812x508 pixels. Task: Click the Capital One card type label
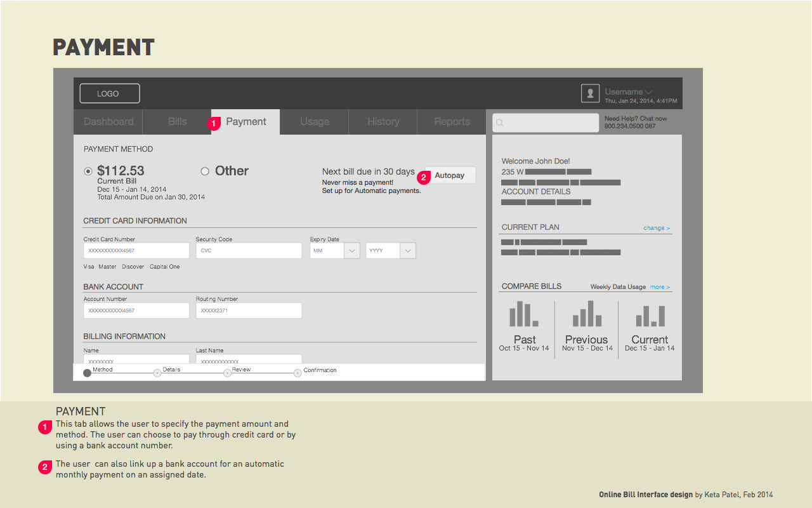(165, 267)
